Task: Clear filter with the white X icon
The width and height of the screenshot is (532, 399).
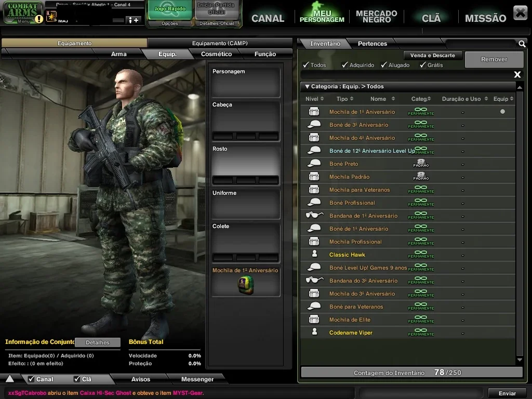Action: coord(517,75)
